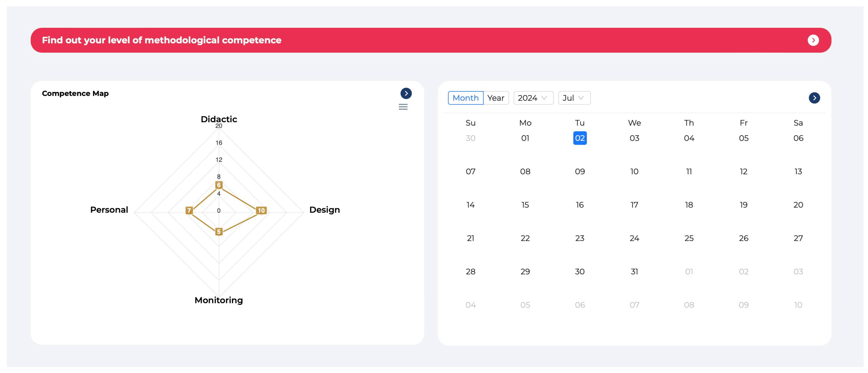Click the Design axis label
Viewport: 868px width, 373px height.
coord(324,210)
